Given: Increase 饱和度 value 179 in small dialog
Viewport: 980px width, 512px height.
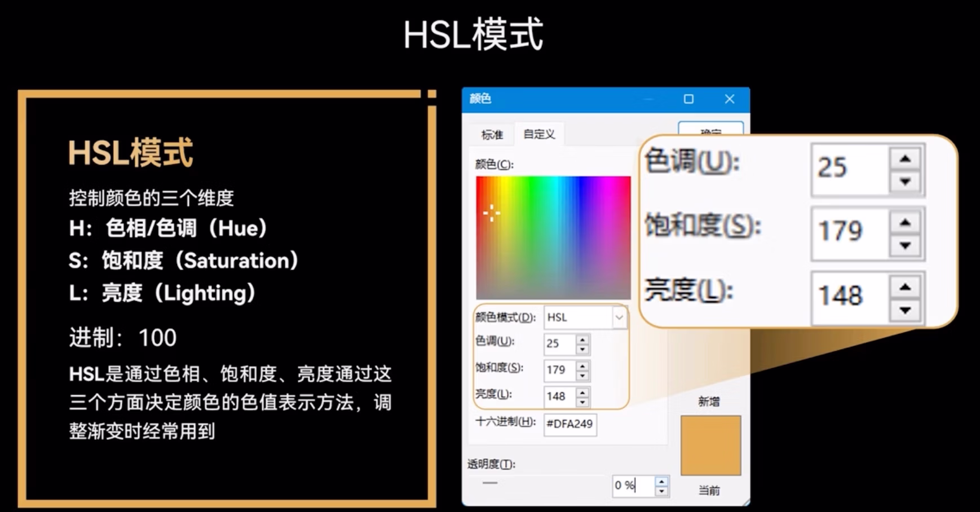Looking at the screenshot, I should 582,365.
